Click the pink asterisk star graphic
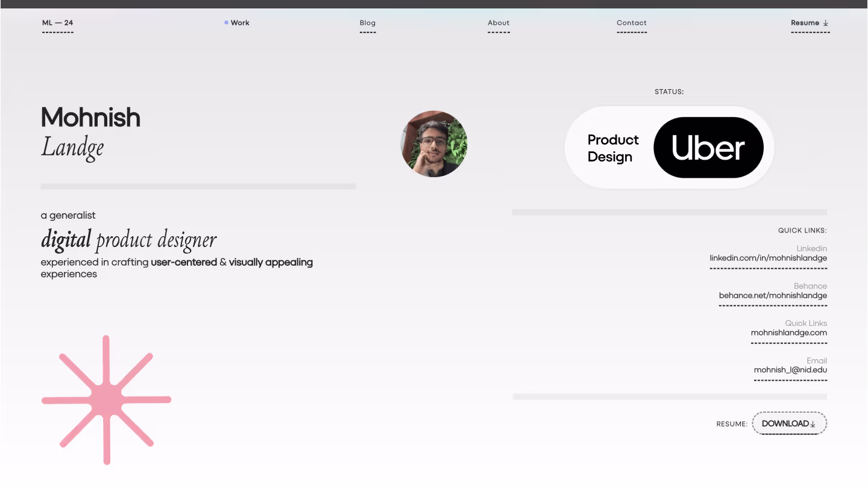This screenshot has width=868, height=488. 106,399
